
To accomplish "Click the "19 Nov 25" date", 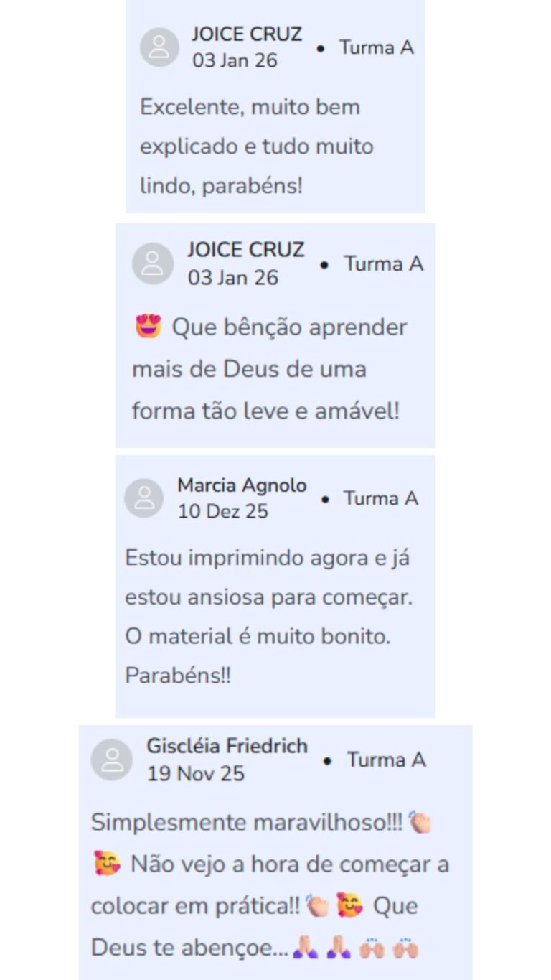I will pos(195,773).
